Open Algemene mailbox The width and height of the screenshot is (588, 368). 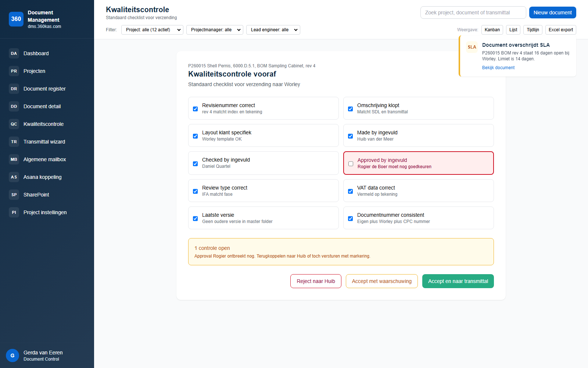tap(47, 159)
